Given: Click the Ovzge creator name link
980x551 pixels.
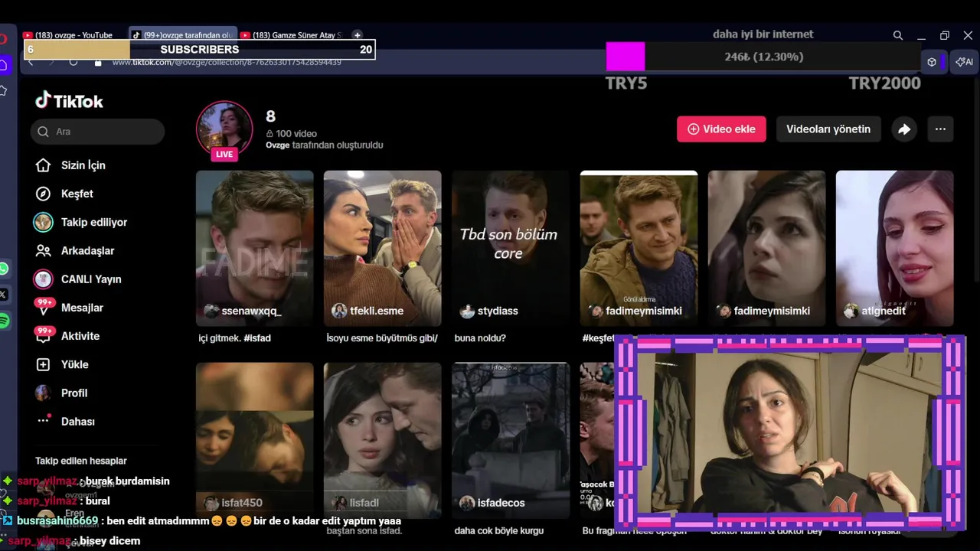Looking at the screenshot, I should [278, 145].
